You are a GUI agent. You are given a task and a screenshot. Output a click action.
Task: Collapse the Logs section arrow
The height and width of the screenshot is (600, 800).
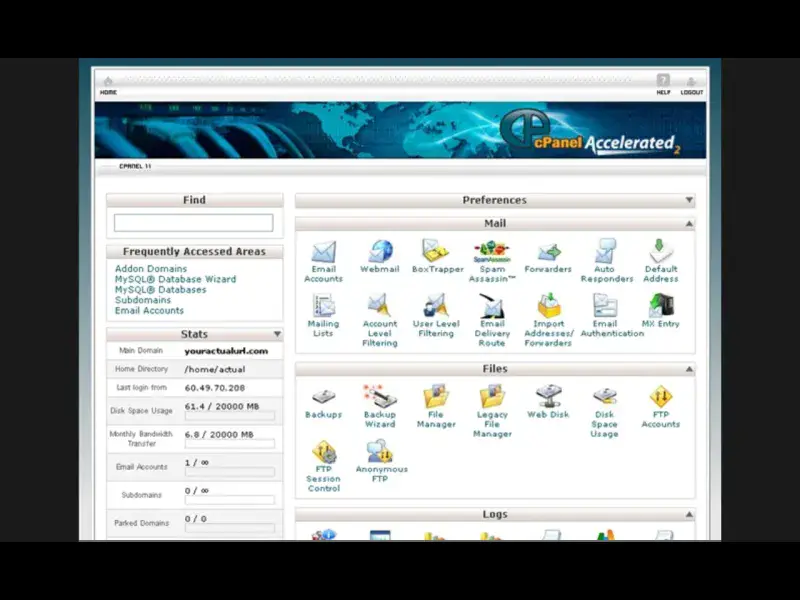[689, 514]
